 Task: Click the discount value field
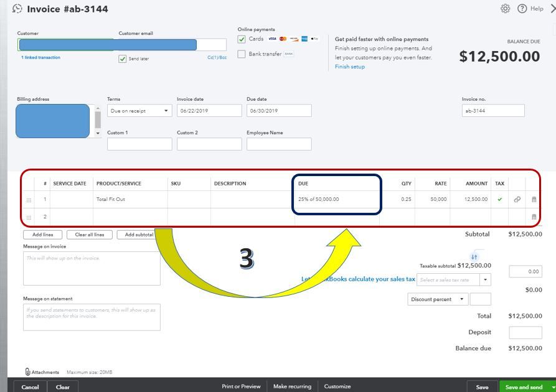tap(481, 299)
